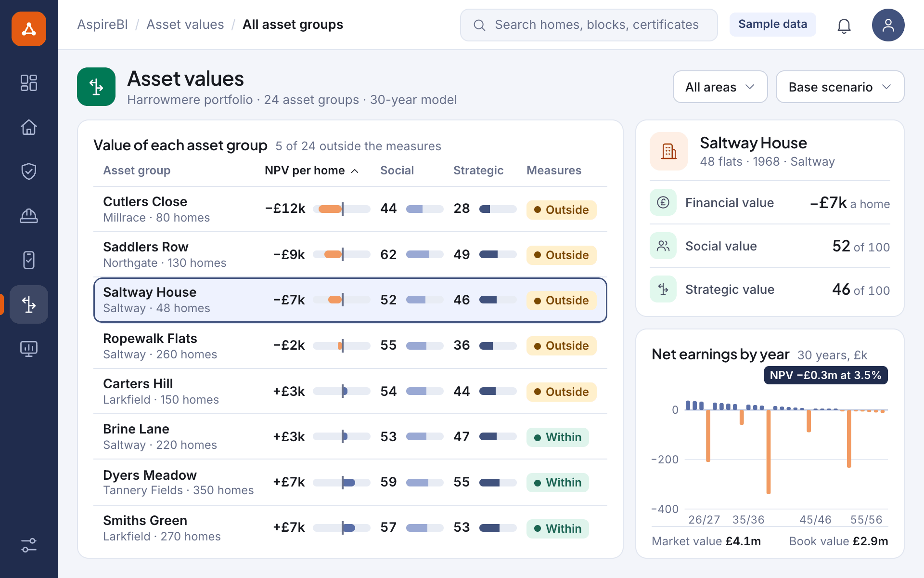Click the AspireBI orange logo icon
Viewport: 924px width, 578px height.
29,29
